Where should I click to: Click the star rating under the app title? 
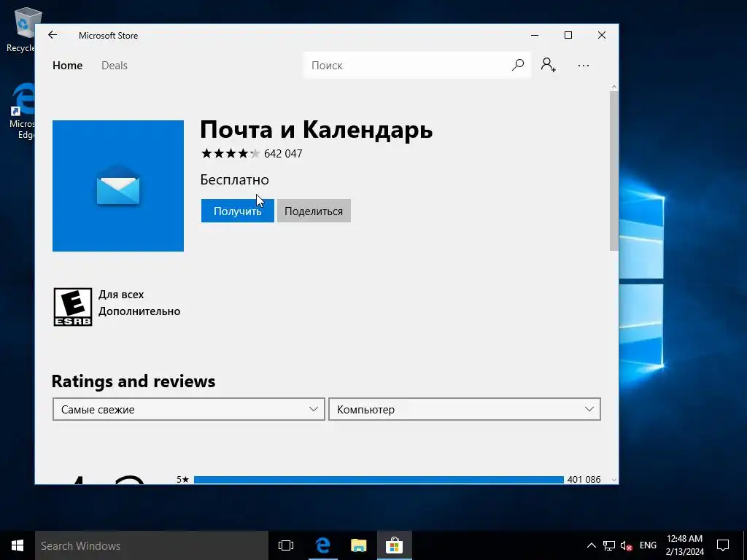[231, 153]
